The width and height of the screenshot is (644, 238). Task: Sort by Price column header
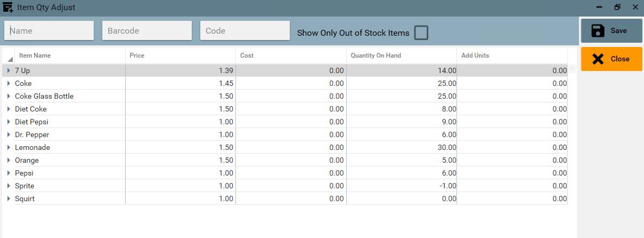[181, 55]
